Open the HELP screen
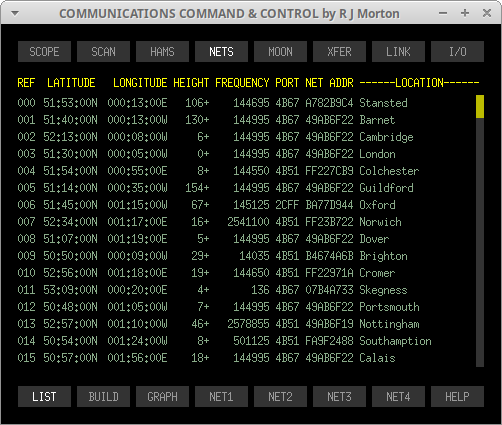This screenshot has width=502, height=425. [x=457, y=397]
